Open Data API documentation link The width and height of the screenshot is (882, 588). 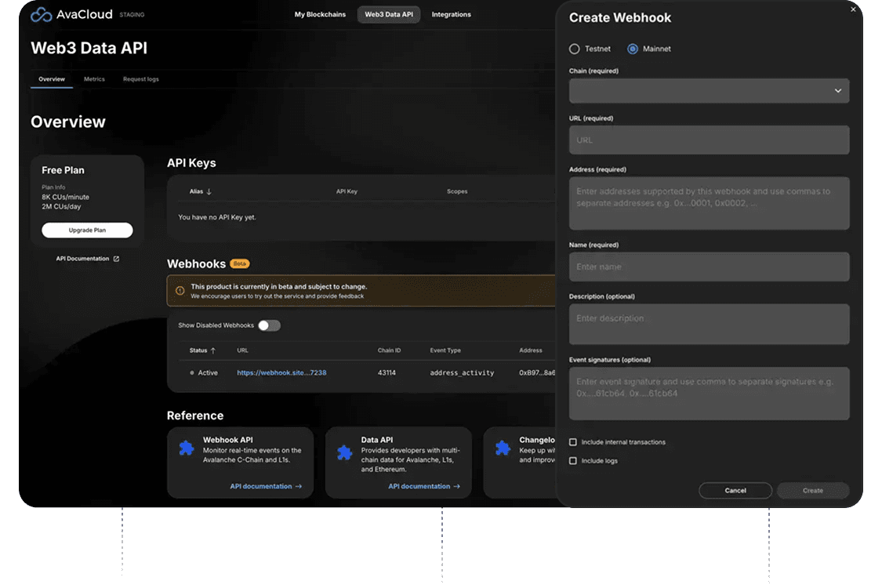424,487
